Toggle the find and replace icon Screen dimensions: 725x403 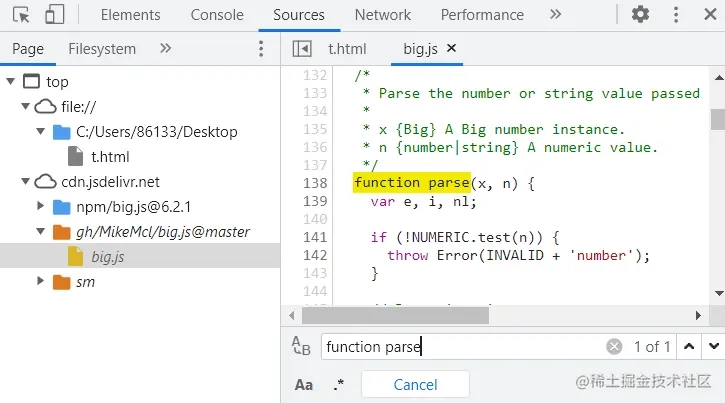301,347
